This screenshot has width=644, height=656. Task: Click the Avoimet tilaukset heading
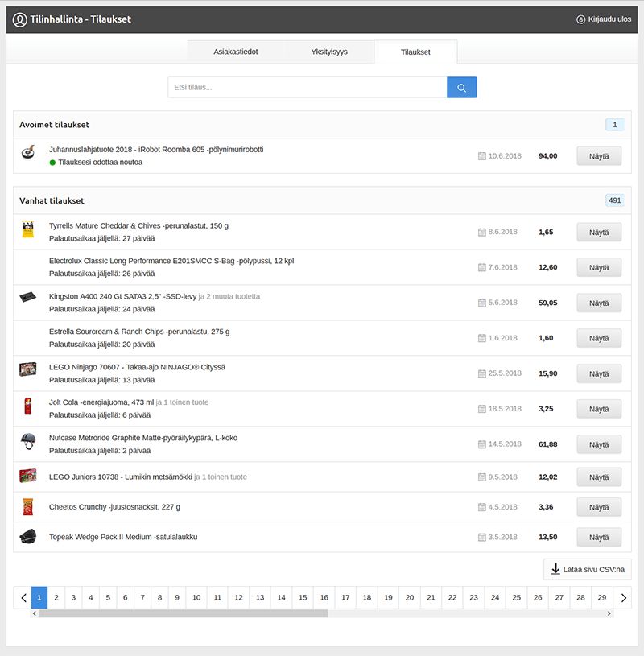click(55, 125)
